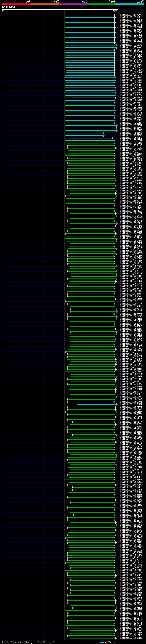Click the white query sequence bar

pyautogui.click(x=60, y=9)
